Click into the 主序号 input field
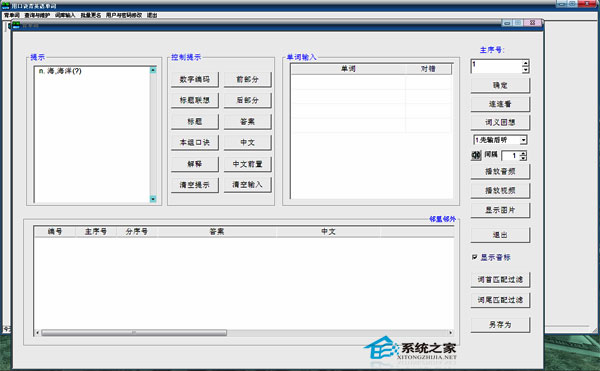 (496, 67)
